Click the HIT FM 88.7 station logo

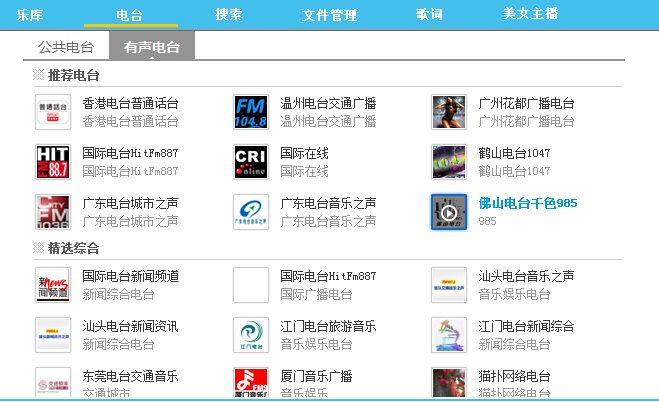click(52, 162)
